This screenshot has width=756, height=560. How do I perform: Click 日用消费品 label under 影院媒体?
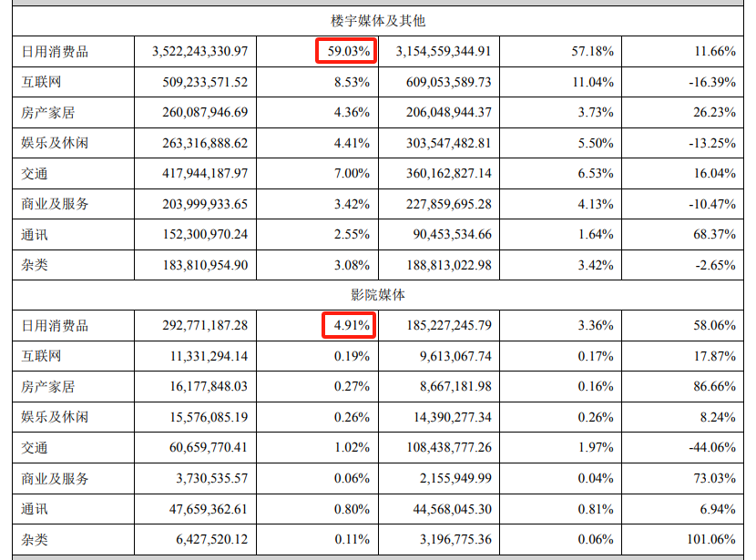(x=55, y=325)
